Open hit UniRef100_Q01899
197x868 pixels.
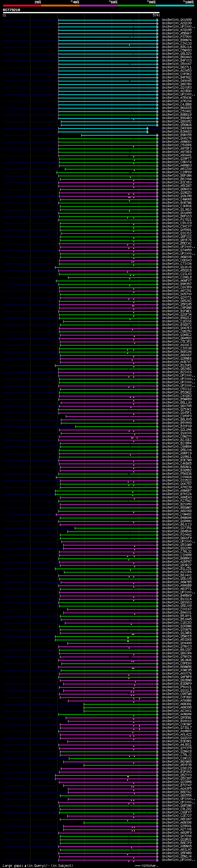coord(177,20)
